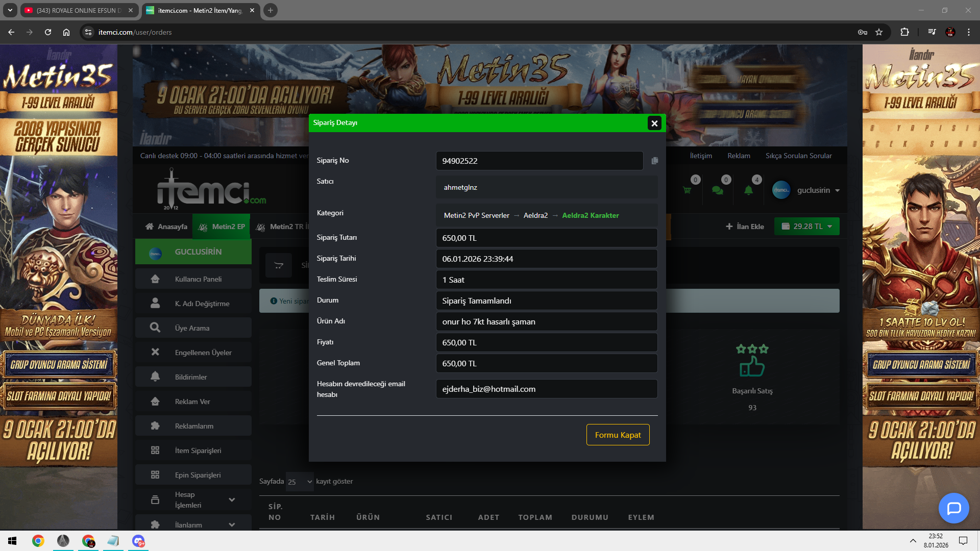Open Engellenen Üyeler in sidebar
This screenshot has width=980, height=551.
193,353
